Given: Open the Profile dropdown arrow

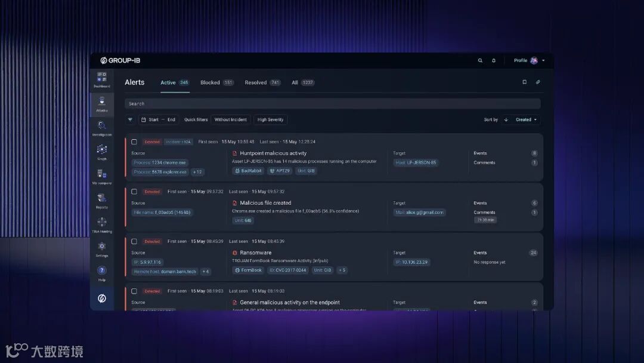Looking at the screenshot, I should click(543, 60).
